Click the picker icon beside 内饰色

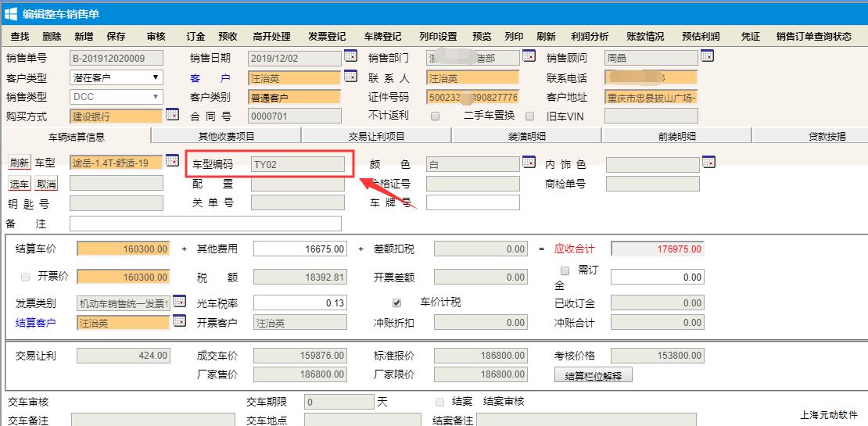point(708,162)
